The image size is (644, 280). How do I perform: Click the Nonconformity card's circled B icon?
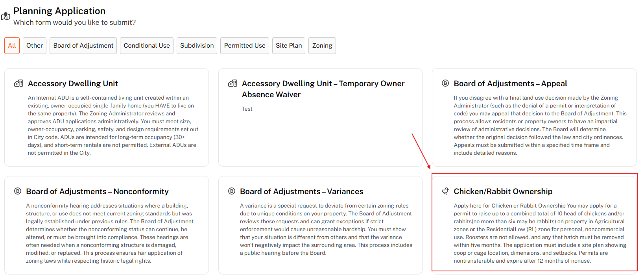pos(18,191)
